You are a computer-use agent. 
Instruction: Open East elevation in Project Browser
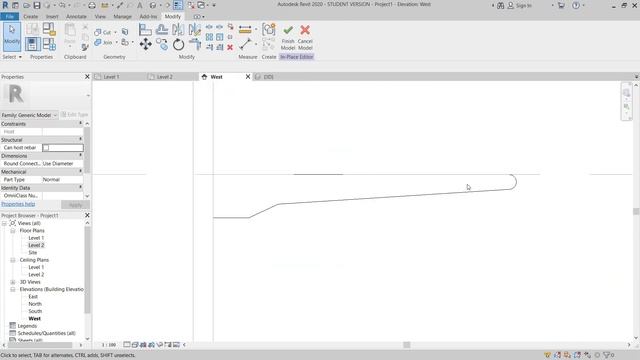click(x=33, y=297)
